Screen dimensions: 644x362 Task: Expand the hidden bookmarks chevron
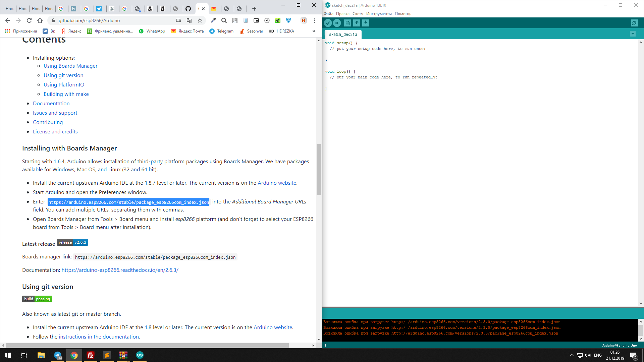[314, 31]
